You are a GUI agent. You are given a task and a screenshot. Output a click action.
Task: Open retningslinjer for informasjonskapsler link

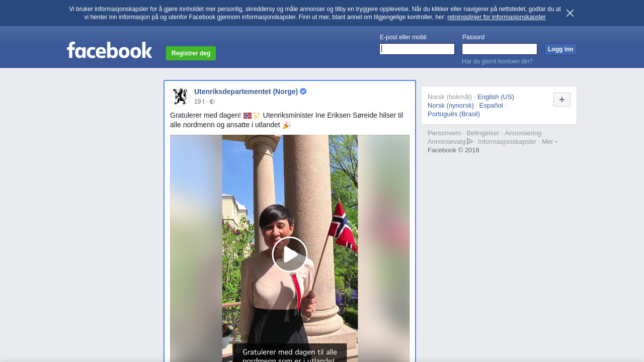[x=496, y=17]
